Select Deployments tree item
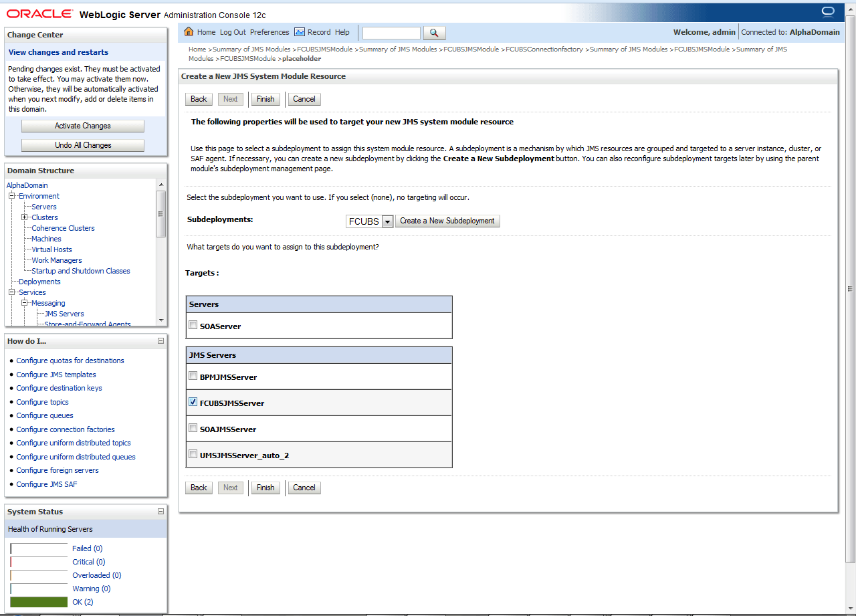The height and width of the screenshot is (616, 856). 39,282
